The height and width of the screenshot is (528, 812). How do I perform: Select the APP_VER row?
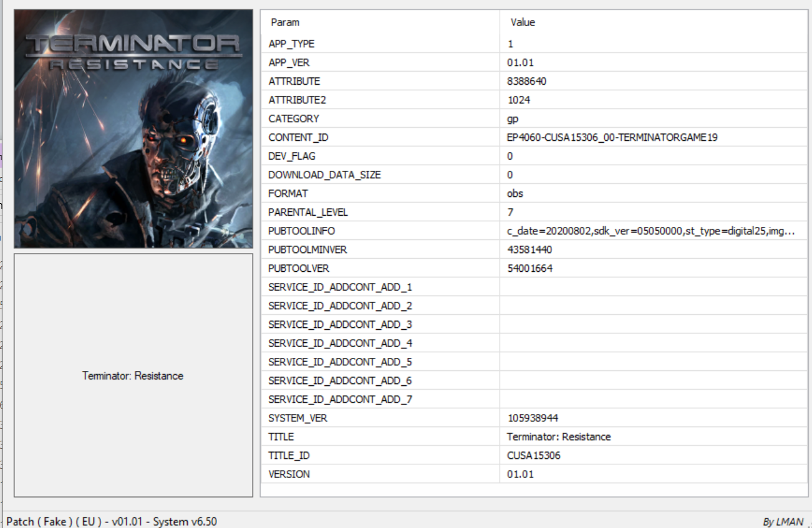point(289,63)
